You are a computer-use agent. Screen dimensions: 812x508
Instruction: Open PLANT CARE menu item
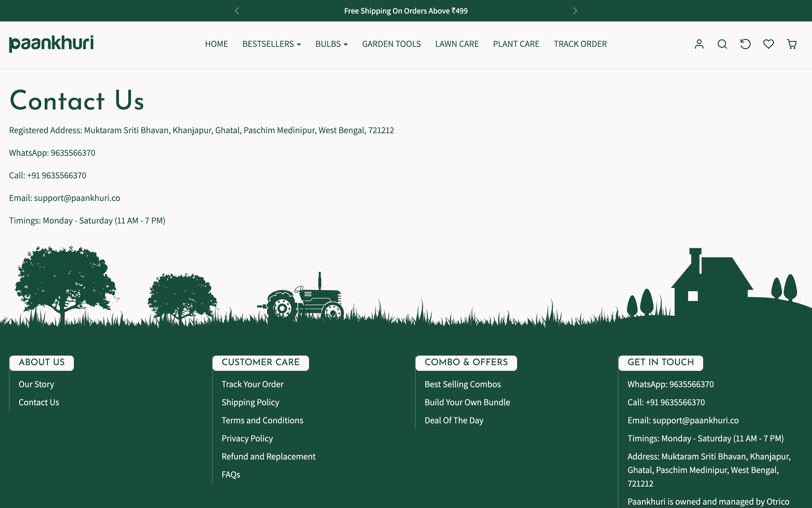pos(516,44)
